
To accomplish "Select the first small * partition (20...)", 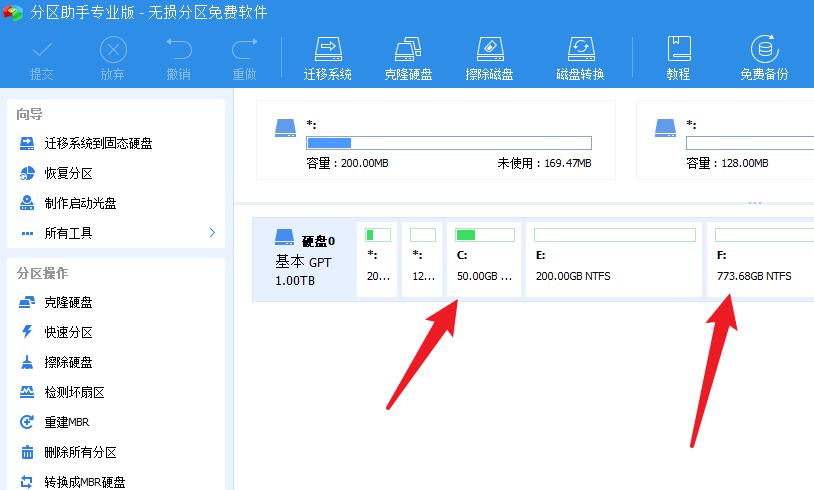I will coord(377,260).
